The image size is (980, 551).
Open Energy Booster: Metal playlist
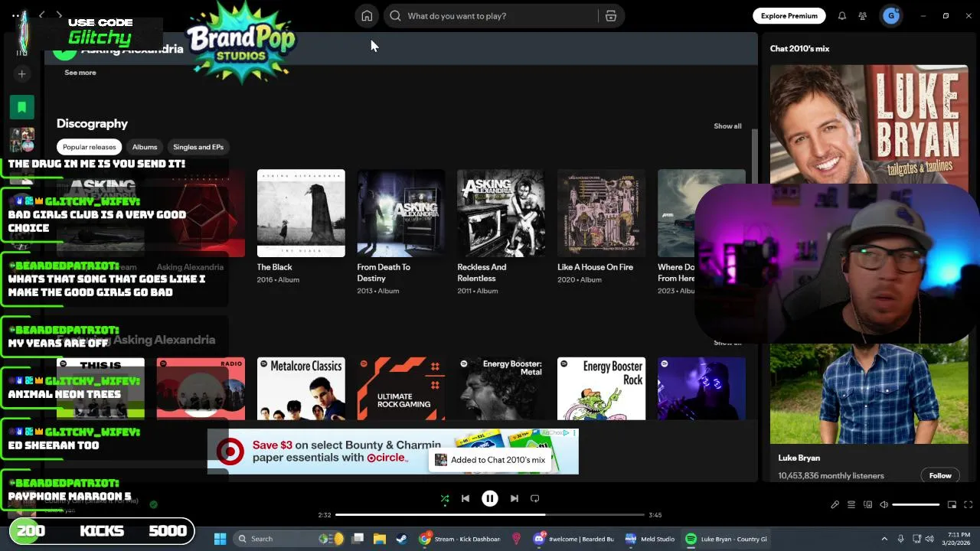pyautogui.click(x=501, y=389)
